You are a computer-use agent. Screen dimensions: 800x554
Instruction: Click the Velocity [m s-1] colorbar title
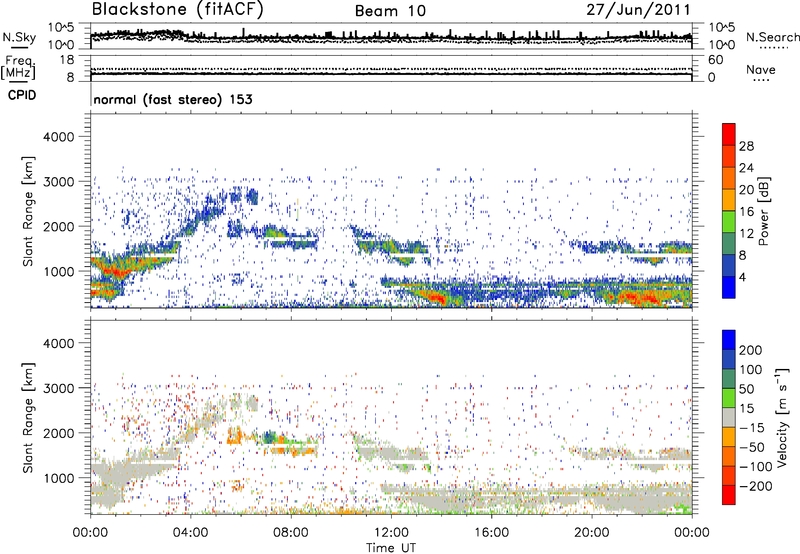point(782,417)
